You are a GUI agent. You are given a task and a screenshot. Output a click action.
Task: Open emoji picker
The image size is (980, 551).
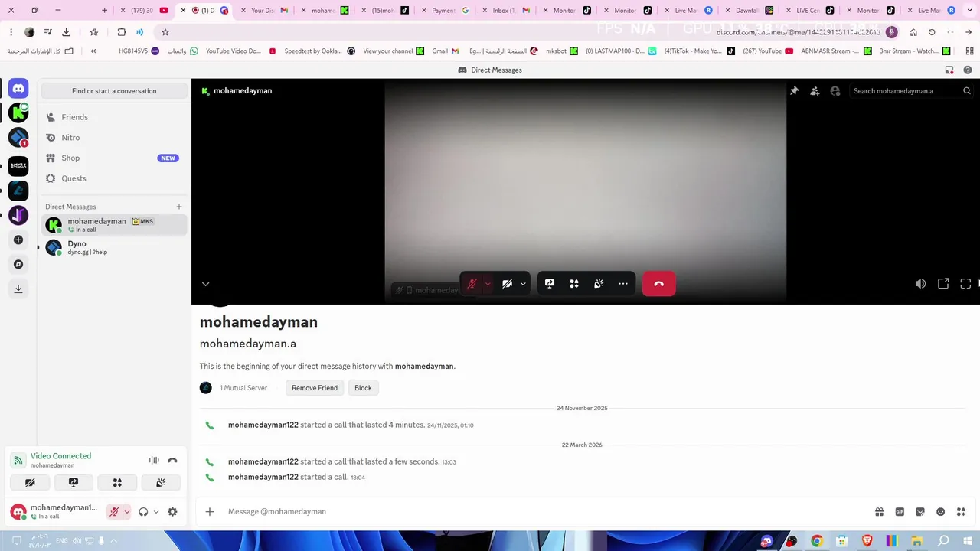tap(940, 512)
